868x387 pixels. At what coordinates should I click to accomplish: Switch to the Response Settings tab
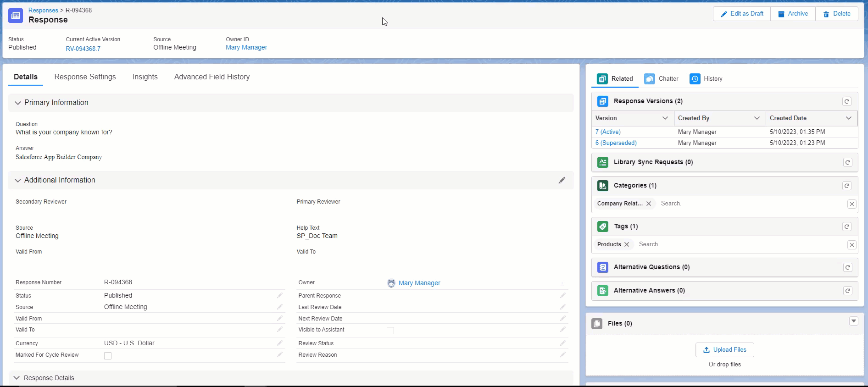pos(85,77)
